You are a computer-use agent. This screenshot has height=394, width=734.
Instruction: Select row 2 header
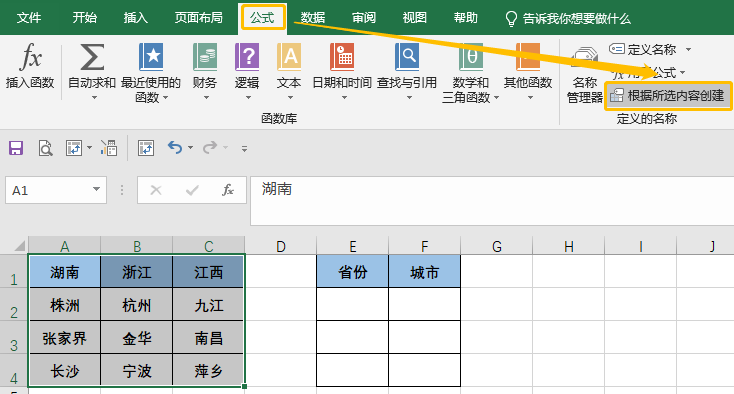(x=14, y=305)
